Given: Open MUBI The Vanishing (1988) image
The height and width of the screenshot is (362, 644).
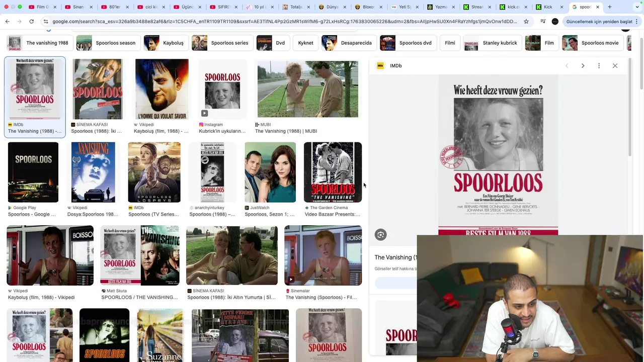Looking at the screenshot, I should pyautogui.click(x=308, y=89).
